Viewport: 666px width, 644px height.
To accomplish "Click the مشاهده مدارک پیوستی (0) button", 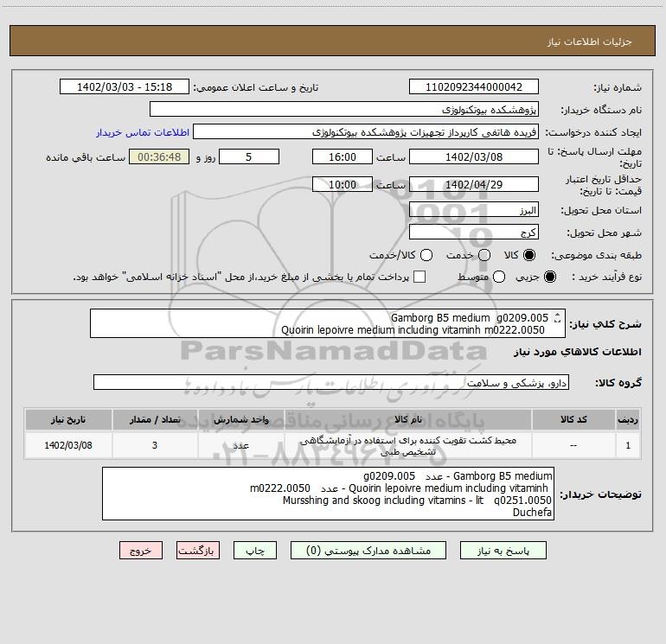I will [368, 551].
